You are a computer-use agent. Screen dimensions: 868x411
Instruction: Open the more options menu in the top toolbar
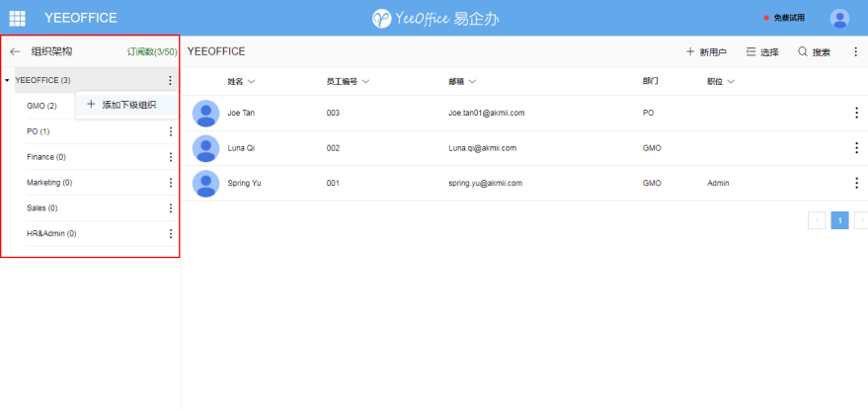[856, 52]
